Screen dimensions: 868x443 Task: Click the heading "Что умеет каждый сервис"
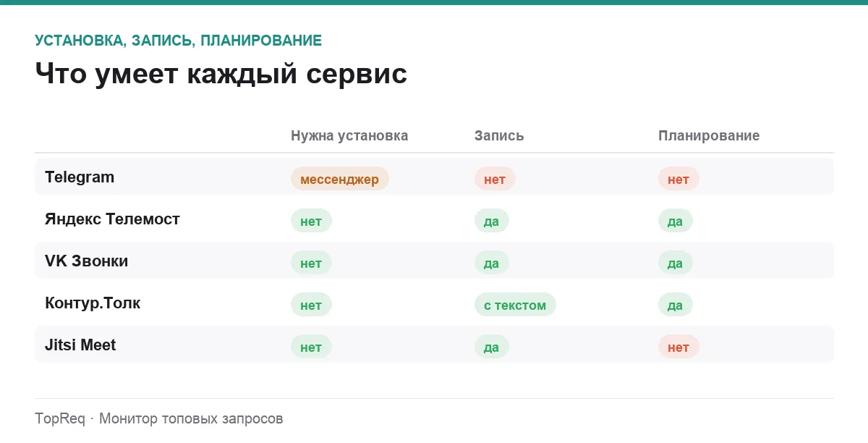point(221,74)
